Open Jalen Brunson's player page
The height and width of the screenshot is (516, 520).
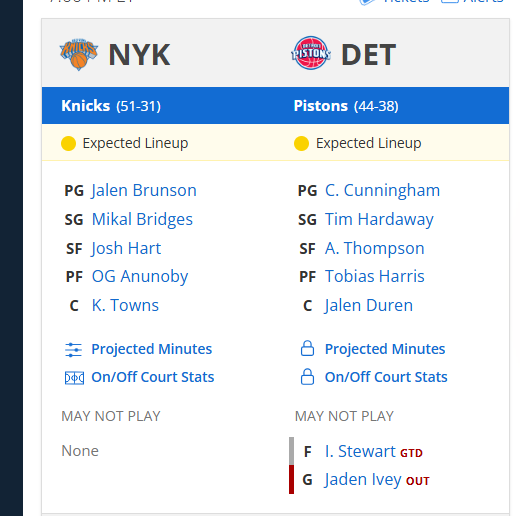[144, 191]
